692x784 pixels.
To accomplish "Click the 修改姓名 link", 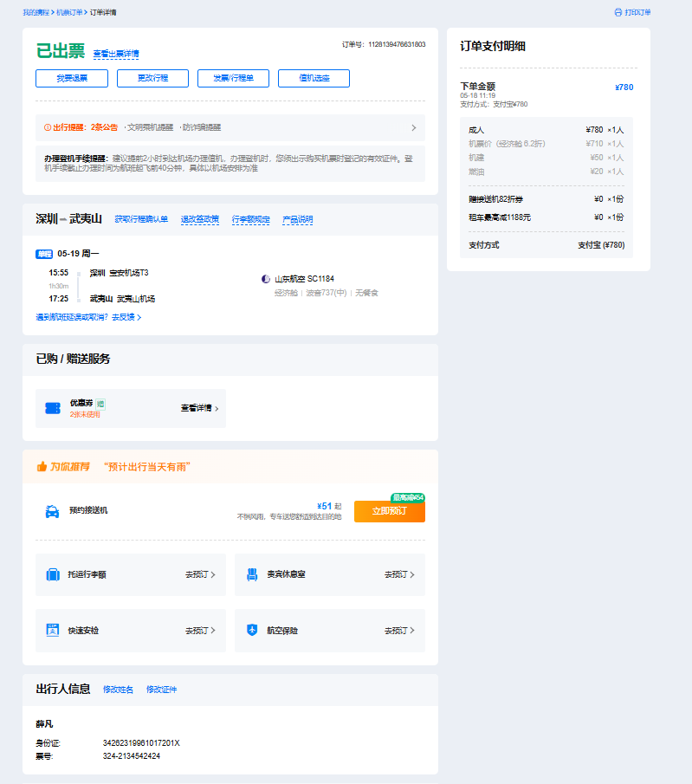I will click(118, 690).
